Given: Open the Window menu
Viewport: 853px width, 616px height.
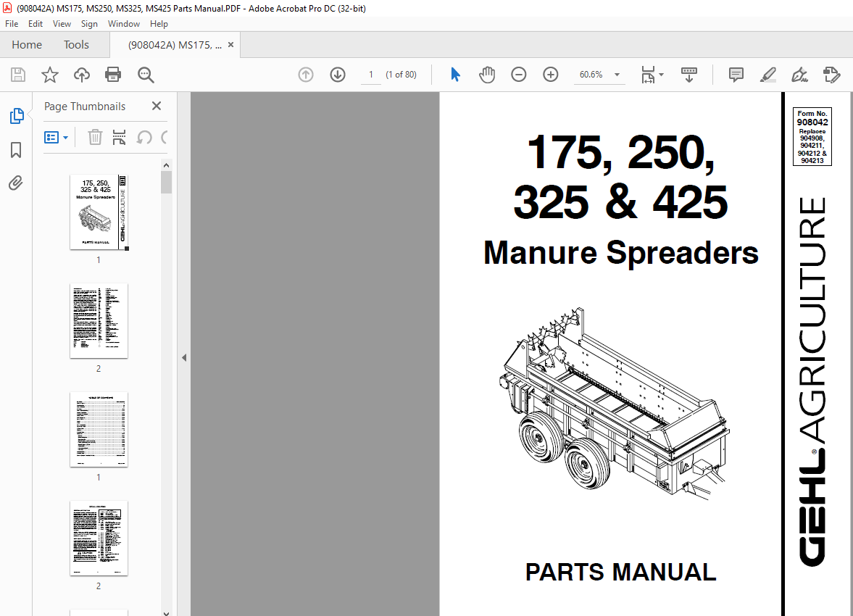Looking at the screenshot, I should click(x=123, y=24).
